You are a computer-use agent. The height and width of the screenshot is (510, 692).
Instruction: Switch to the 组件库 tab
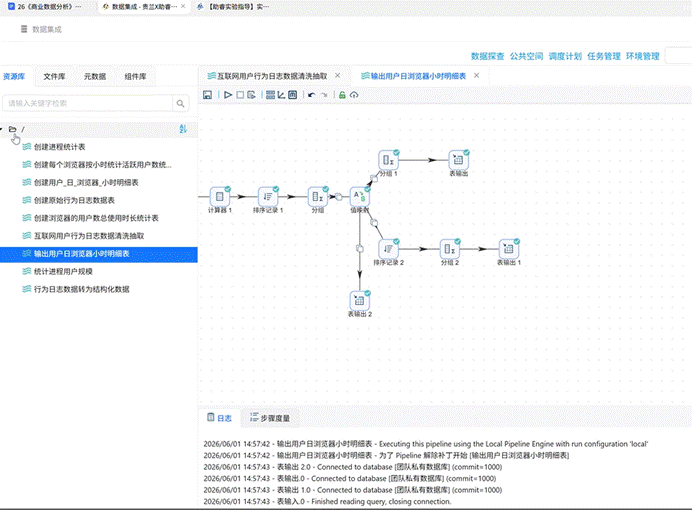click(x=135, y=76)
